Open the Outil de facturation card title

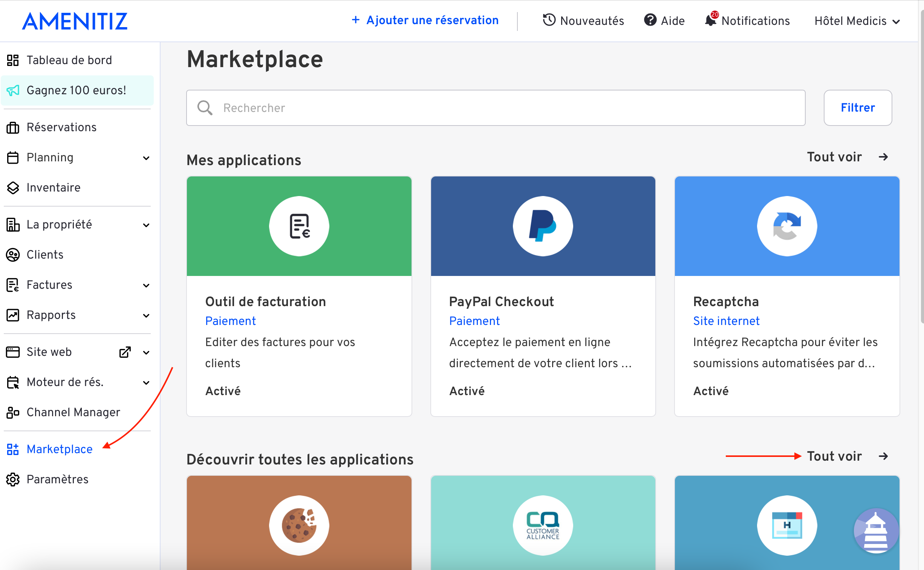[265, 302]
